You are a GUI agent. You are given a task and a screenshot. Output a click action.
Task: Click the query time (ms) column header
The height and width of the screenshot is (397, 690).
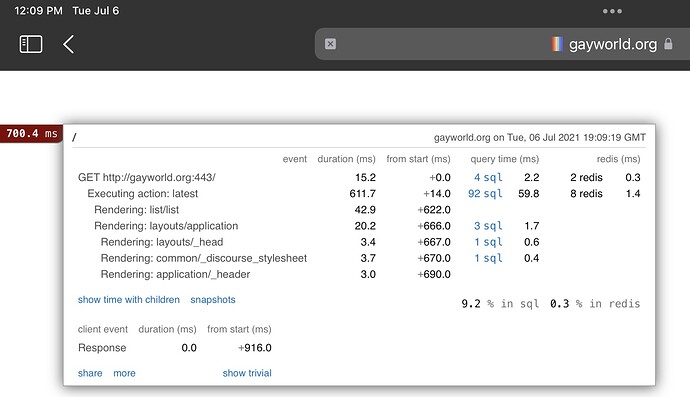point(505,159)
